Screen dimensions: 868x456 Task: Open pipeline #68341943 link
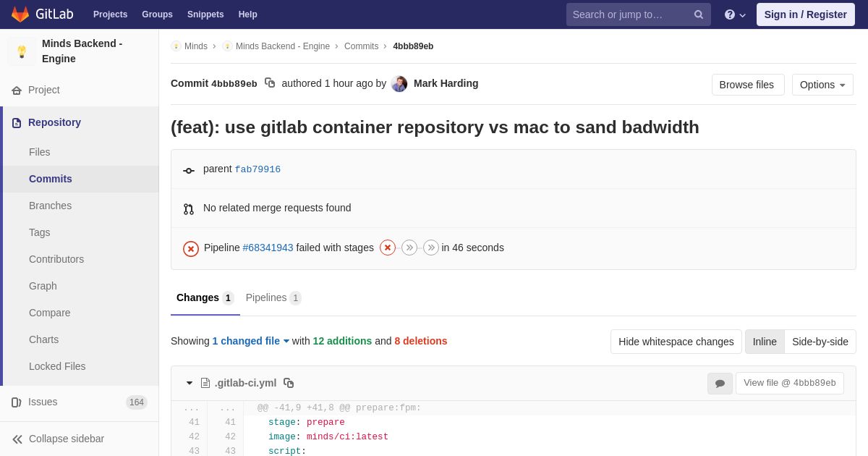pyautogui.click(x=268, y=248)
